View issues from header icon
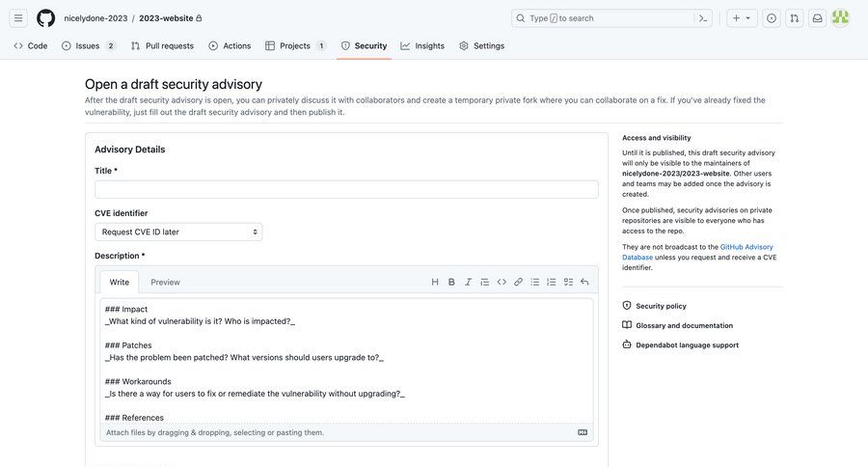Image resolution: width=868 pixels, height=467 pixels. pos(772,18)
